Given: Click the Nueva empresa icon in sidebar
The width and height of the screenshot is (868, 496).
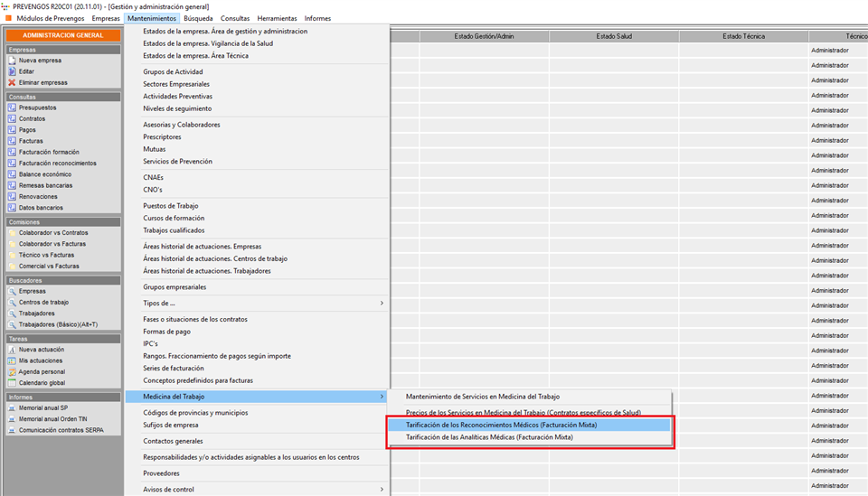Looking at the screenshot, I should pos(12,61).
